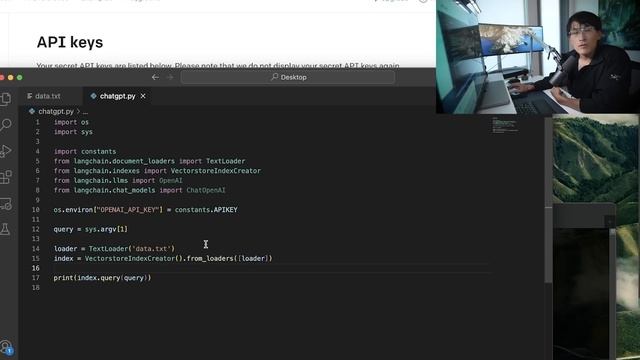
Task: Open the Search view in activity bar
Action: coord(5,125)
